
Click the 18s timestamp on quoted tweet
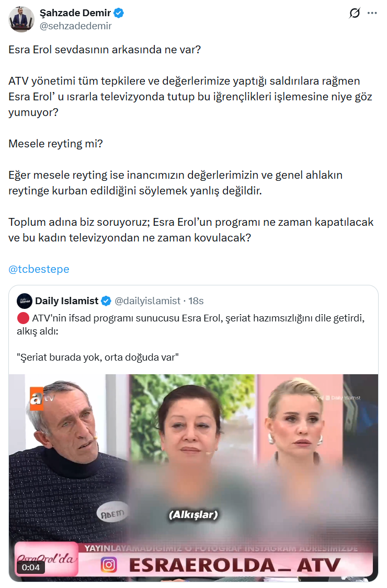tap(196, 301)
